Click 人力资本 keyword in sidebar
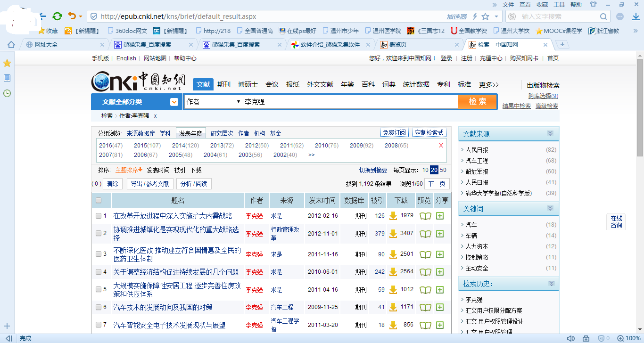This screenshot has width=644, height=343. point(477,246)
